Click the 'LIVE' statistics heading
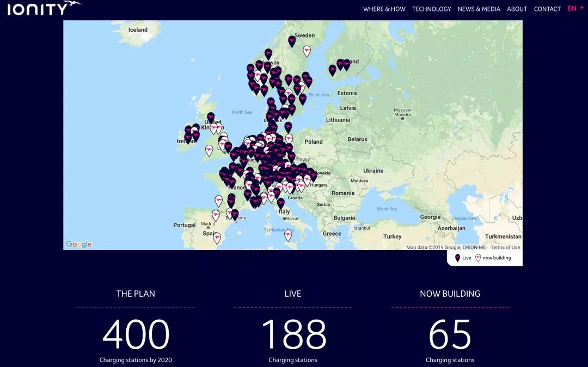 (x=293, y=293)
